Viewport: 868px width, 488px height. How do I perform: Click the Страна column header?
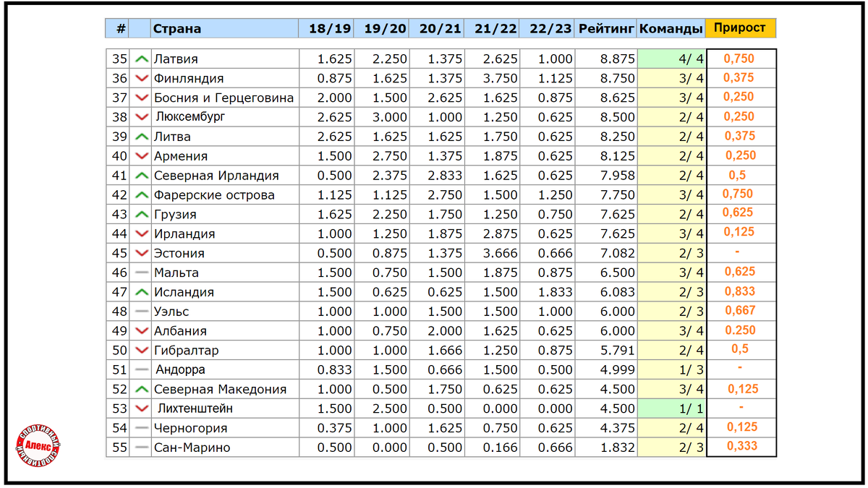pos(224,28)
